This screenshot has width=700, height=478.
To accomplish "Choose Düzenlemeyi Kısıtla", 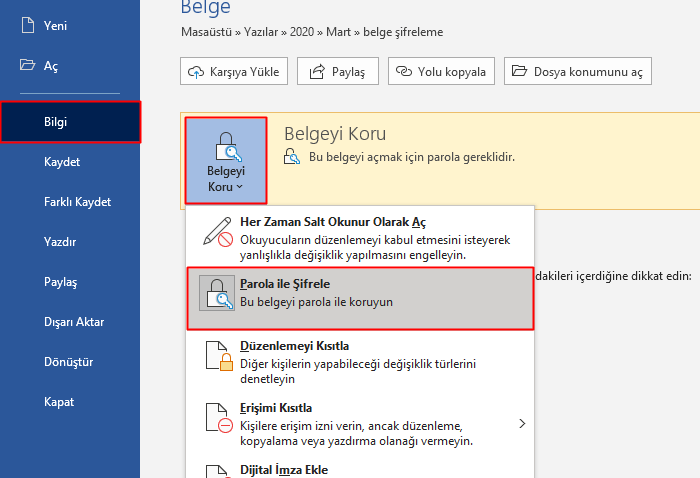I will coord(360,361).
